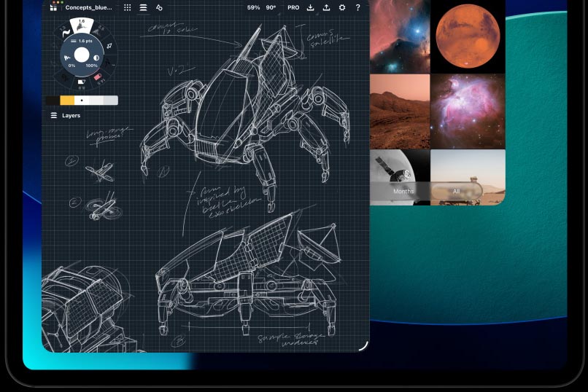The image size is (588, 392).
Task: Open the 59% zoom level control
Action: tap(253, 7)
